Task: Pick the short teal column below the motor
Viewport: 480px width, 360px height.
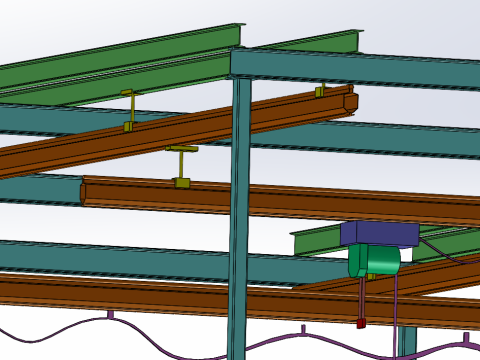Action: pos(408,343)
